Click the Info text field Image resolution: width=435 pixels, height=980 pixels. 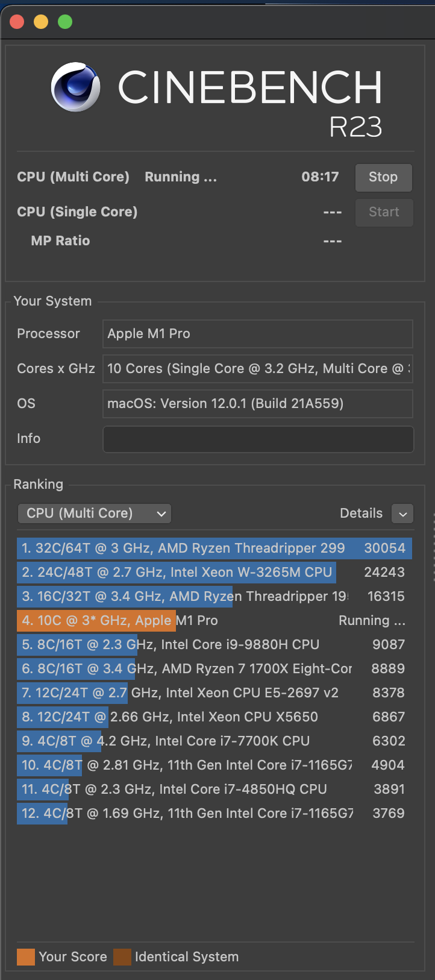coord(258,439)
